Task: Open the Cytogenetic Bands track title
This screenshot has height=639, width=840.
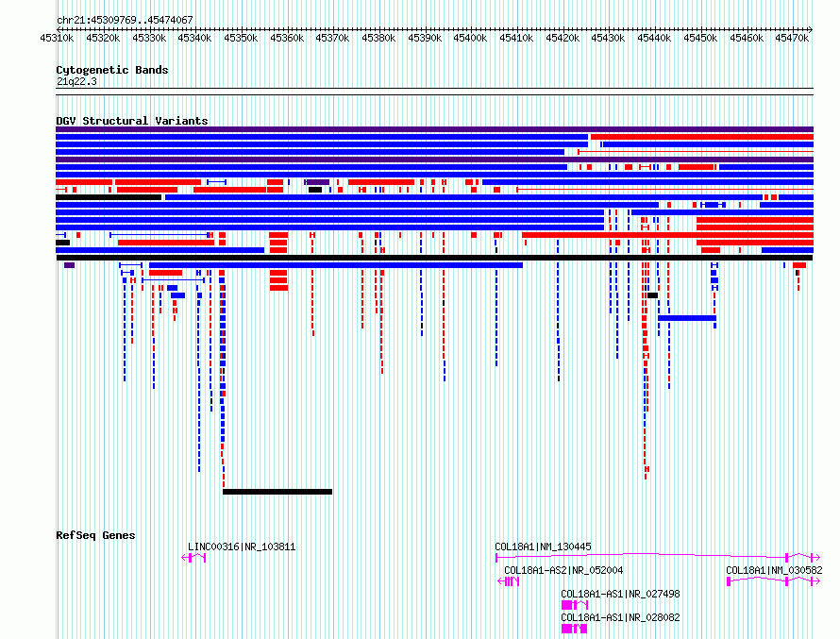Action: coord(112,70)
